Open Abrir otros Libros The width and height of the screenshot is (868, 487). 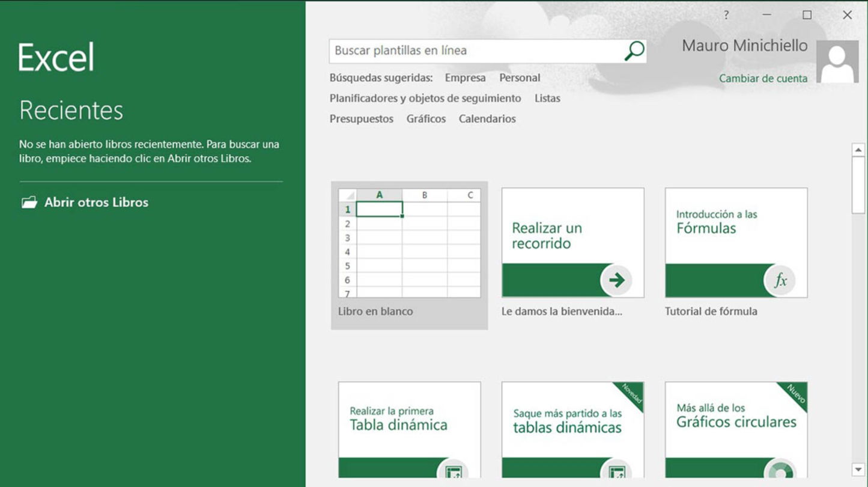pyautogui.click(x=85, y=203)
